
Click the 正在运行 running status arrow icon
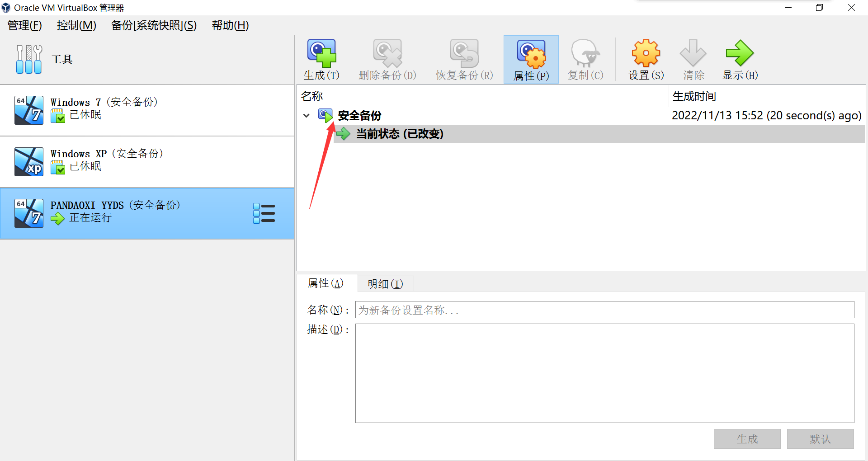(57, 219)
